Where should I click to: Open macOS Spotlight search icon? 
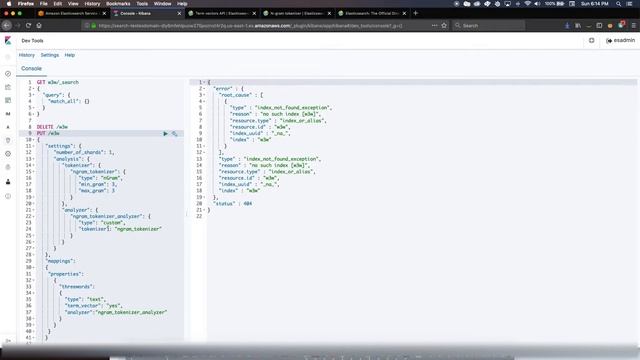[618, 4]
